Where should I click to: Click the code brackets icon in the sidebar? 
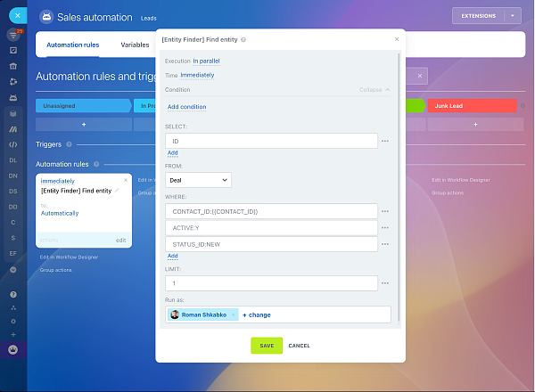pos(13,143)
